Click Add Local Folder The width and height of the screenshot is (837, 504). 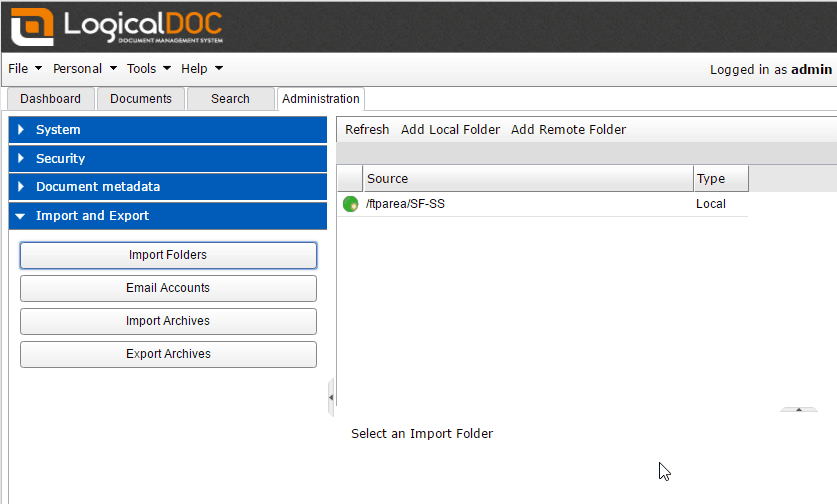pos(451,130)
